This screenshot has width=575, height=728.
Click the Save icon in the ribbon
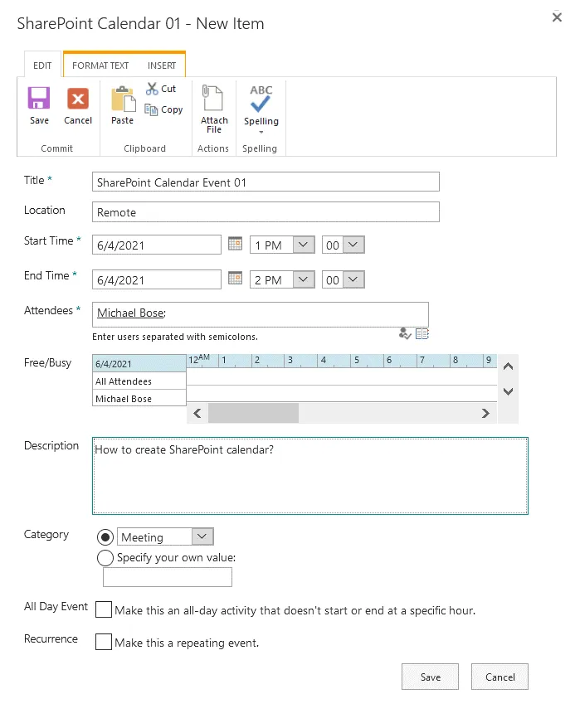[39, 100]
